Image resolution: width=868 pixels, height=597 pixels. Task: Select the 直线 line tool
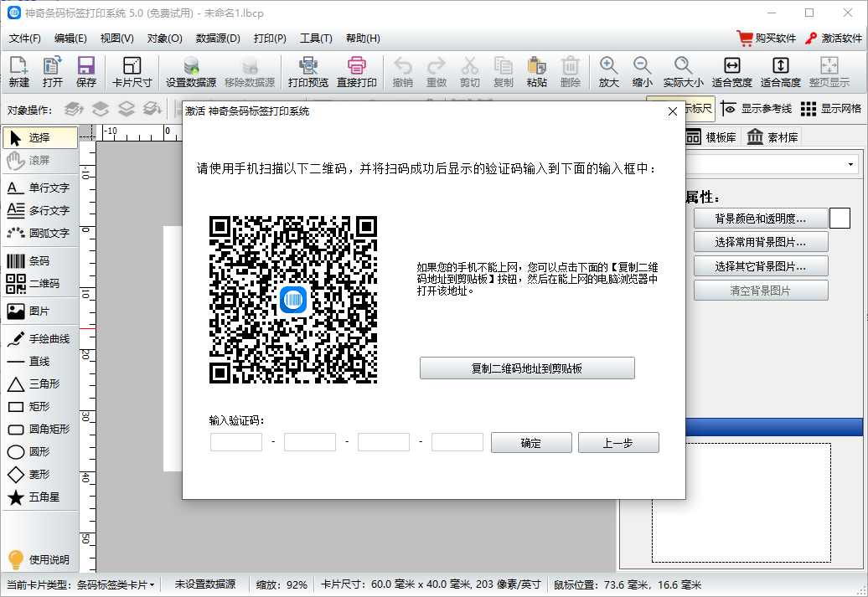(40, 362)
